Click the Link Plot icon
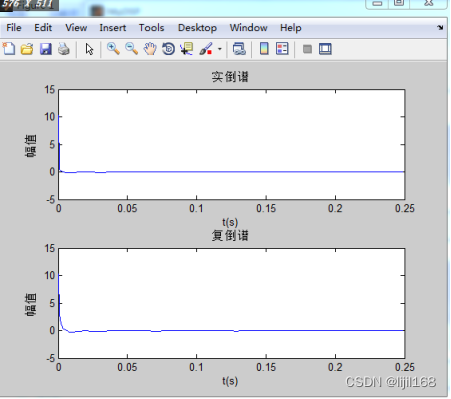The height and width of the screenshot is (399, 451). [x=239, y=49]
